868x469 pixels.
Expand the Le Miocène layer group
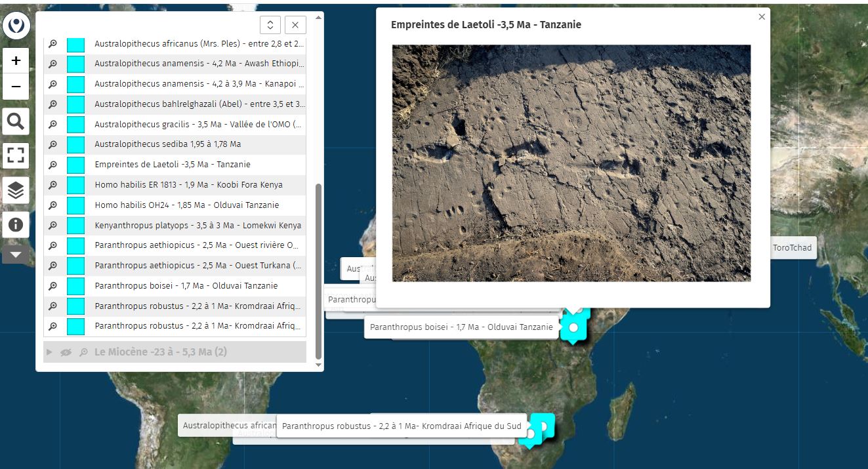[x=49, y=352]
